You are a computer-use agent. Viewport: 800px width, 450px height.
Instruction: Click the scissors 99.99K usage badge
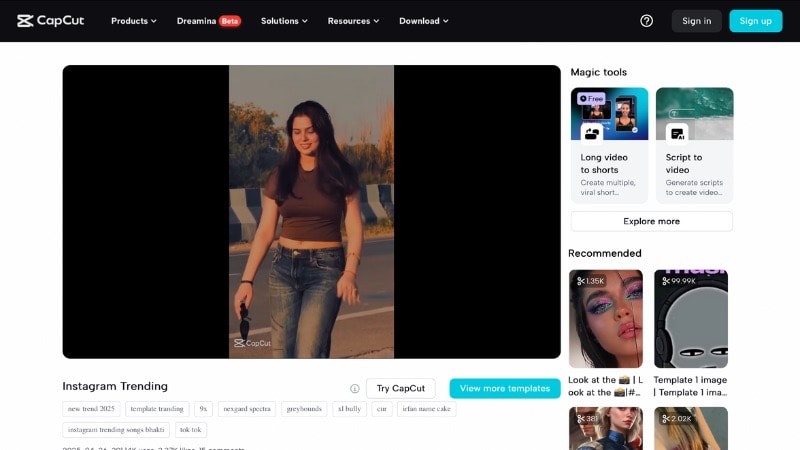point(679,281)
